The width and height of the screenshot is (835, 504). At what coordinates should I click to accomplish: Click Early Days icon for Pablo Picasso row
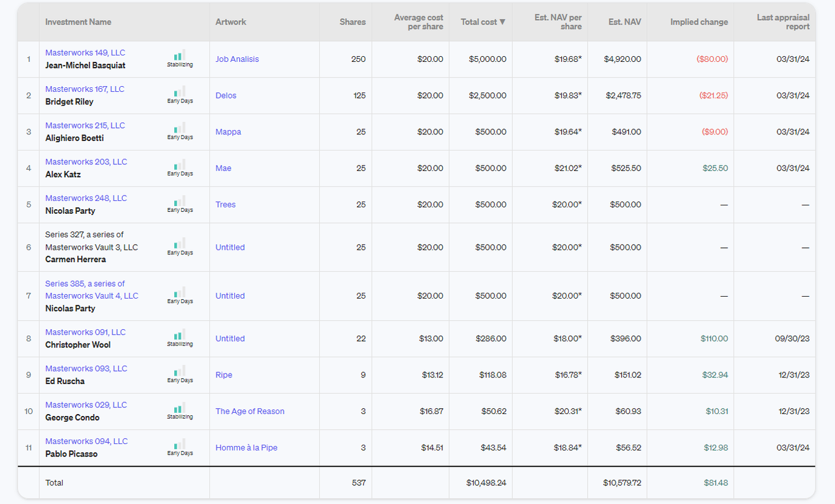coord(179,448)
